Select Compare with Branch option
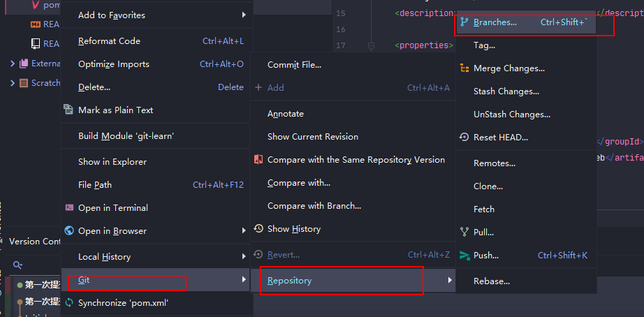The image size is (644, 317). pyautogui.click(x=314, y=206)
